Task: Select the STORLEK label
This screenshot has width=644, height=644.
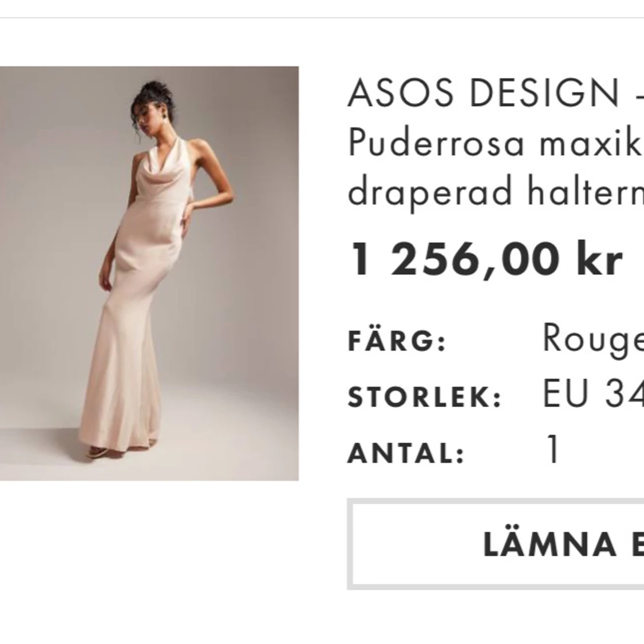Action: point(425,396)
